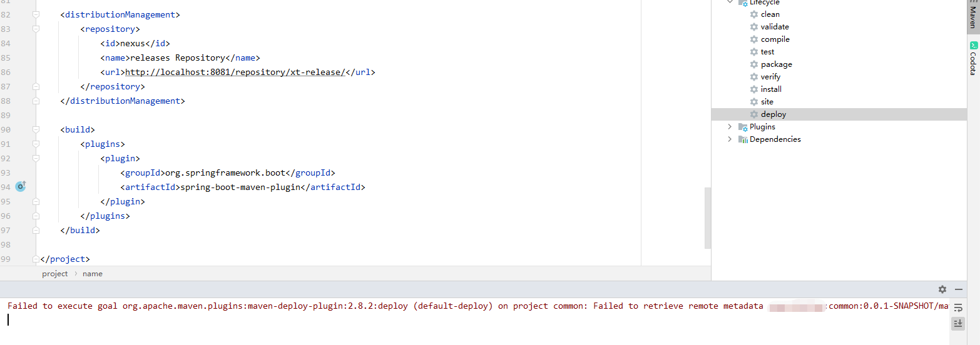
Task: Click the gear icon beside verify
Action: [754, 77]
